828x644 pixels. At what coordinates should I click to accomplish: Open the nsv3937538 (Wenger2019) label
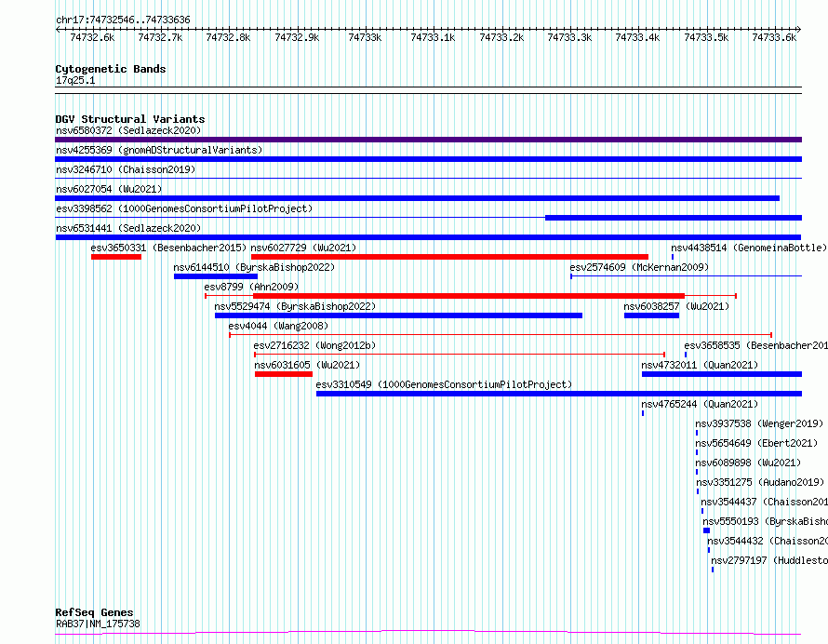point(759,423)
